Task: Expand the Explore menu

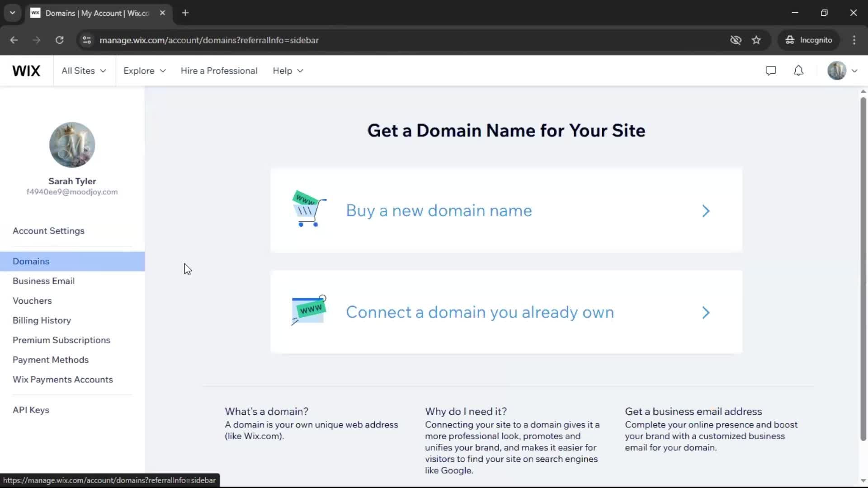Action: click(145, 71)
